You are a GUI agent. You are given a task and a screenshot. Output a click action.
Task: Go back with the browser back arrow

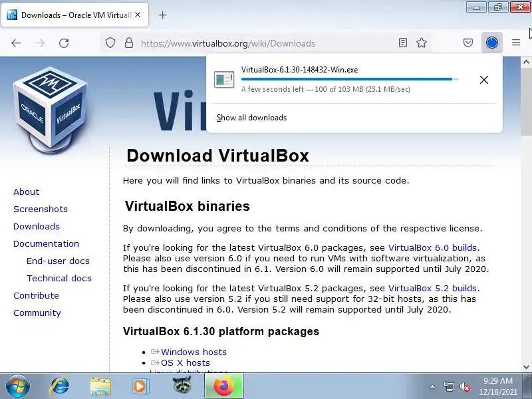pos(16,43)
